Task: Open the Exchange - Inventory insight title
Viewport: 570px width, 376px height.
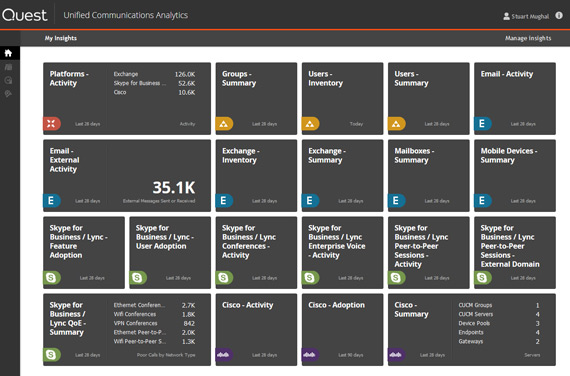Action: (241, 155)
